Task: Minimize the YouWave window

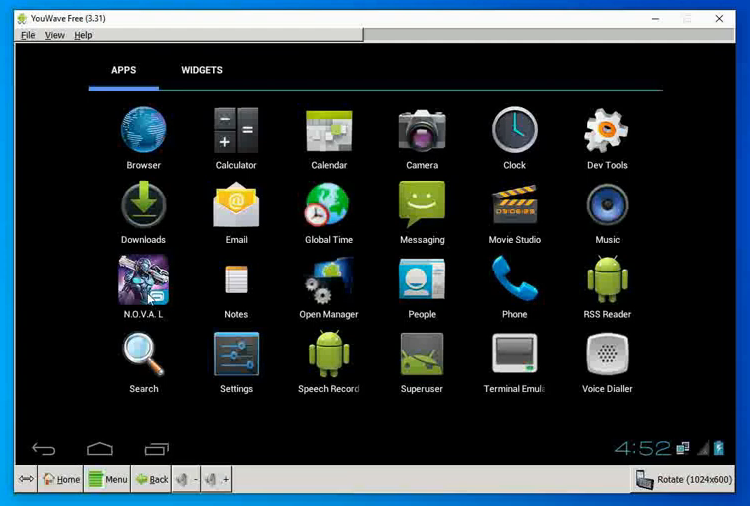Action: pos(655,19)
